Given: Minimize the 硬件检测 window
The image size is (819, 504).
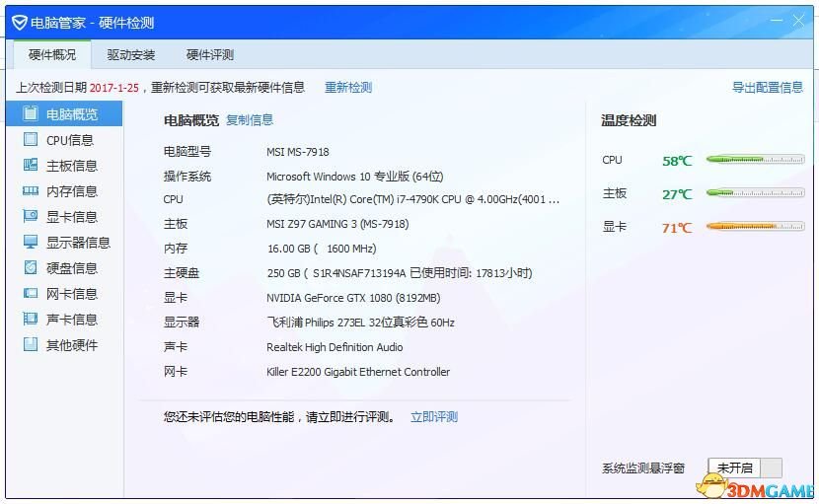Looking at the screenshot, I should (777, 21).
